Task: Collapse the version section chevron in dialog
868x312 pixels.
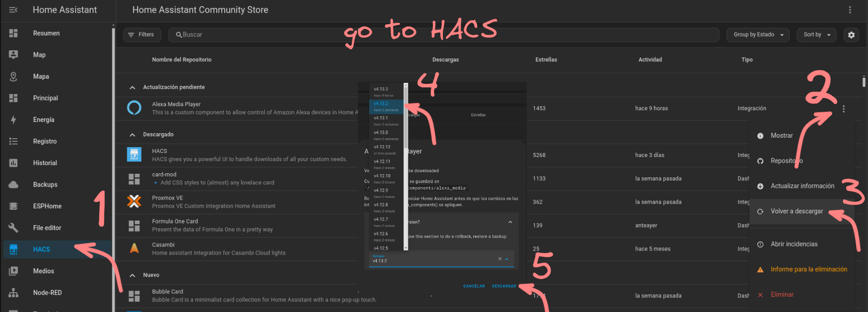Action: [510, 222]
